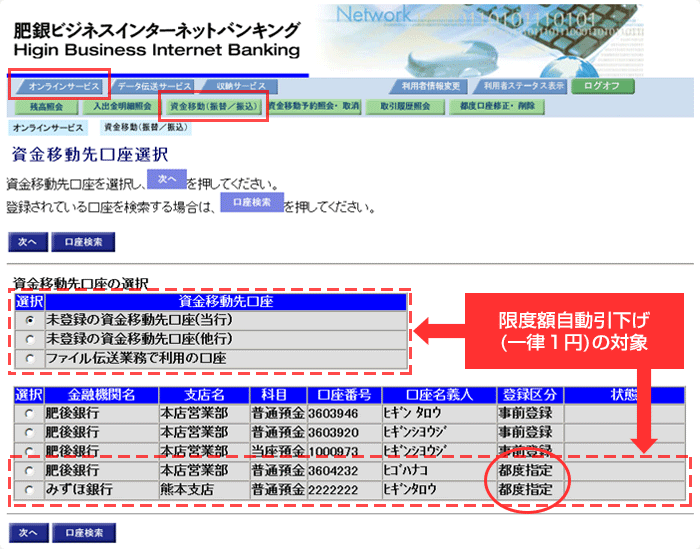
Task: Open the 入出金明細照会 menu item
Action: 121,107
